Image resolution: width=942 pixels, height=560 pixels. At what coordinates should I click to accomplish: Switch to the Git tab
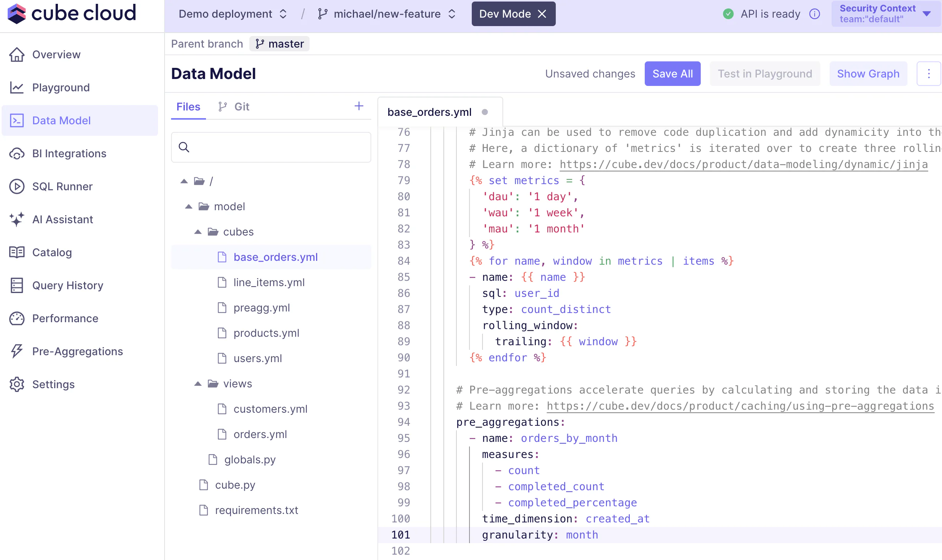[234, 107]
